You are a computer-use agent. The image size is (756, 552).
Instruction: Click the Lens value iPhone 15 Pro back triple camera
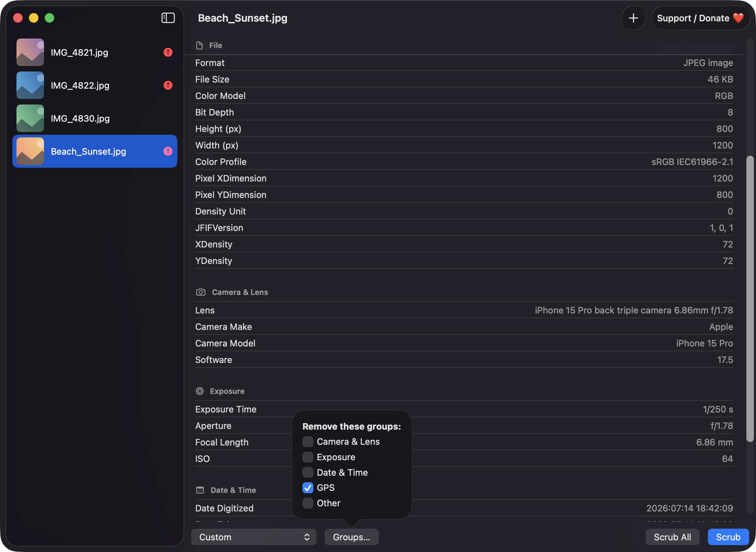[634, 310]
